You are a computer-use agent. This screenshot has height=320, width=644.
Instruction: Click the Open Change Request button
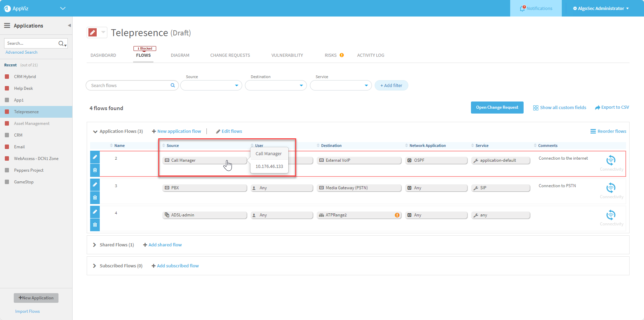point(497,107)
